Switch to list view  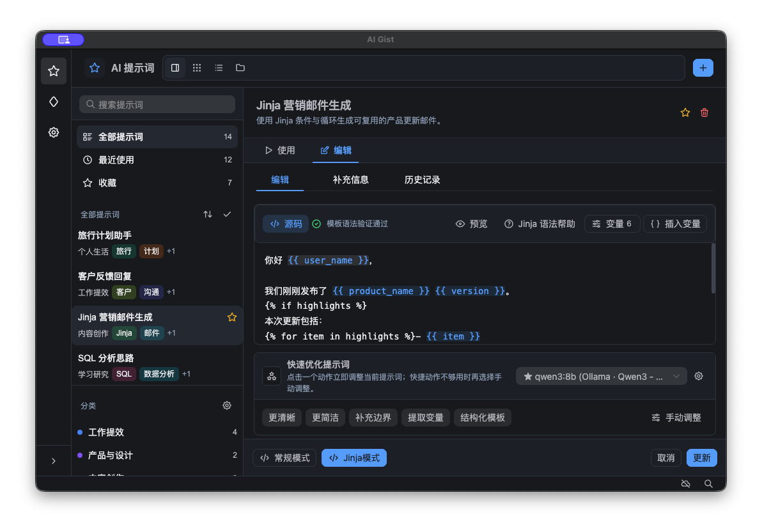[x=219, y=68]
